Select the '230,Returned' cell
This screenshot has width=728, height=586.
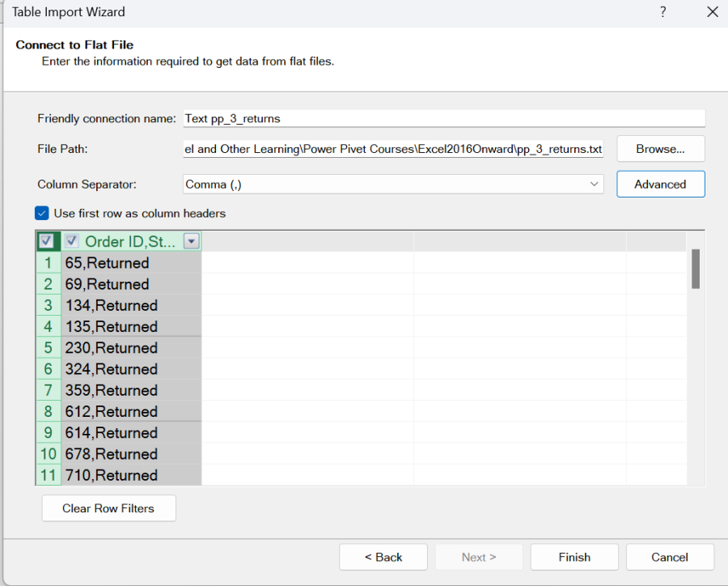(x=131, y=347)
